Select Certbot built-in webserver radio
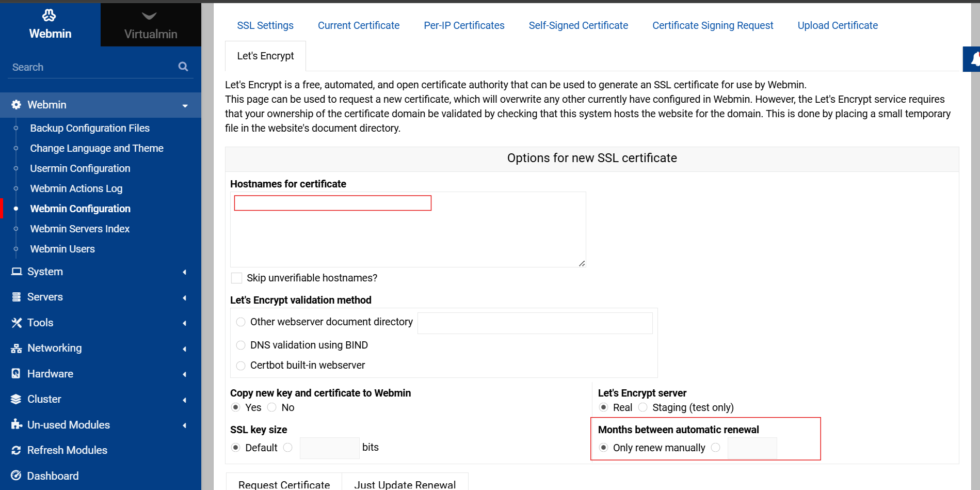980x490 pixels. (240, 366)
